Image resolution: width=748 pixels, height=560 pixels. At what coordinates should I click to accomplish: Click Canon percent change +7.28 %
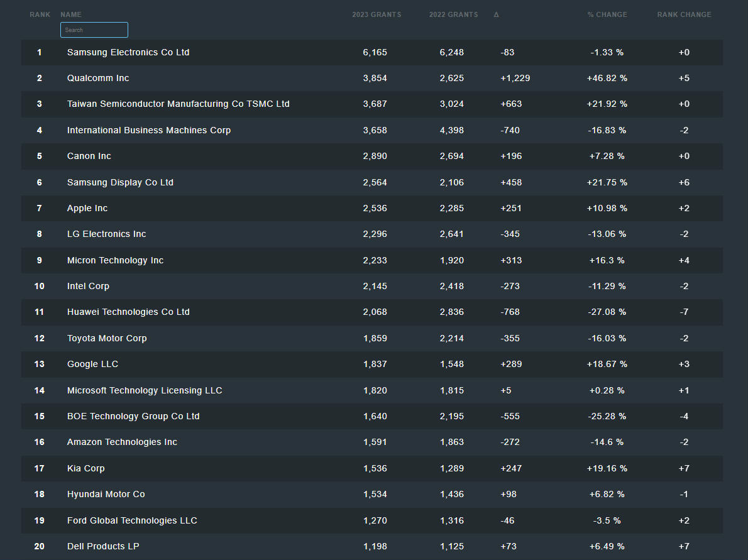point(607,156)
